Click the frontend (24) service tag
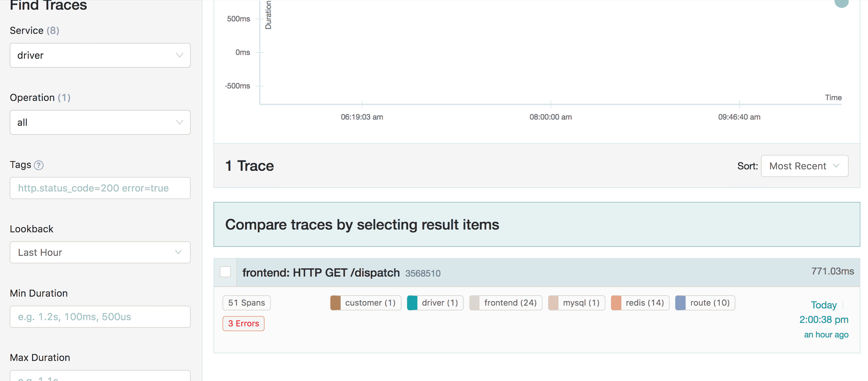Image resolution: width=868 pixels, height=381 pixels. pyautogui.click(x=510, y=303)
